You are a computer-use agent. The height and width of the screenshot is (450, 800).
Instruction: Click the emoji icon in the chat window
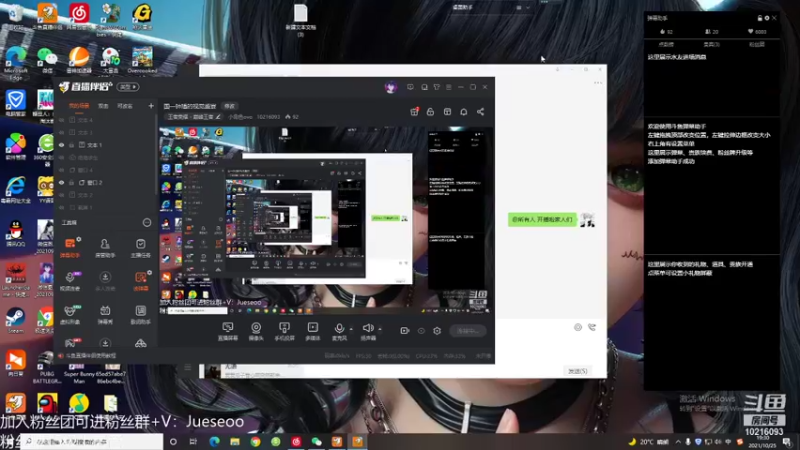coord(578,327)
